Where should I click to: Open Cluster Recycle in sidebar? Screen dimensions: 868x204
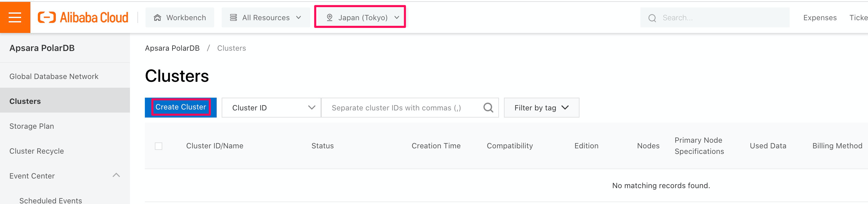(36, 151)
